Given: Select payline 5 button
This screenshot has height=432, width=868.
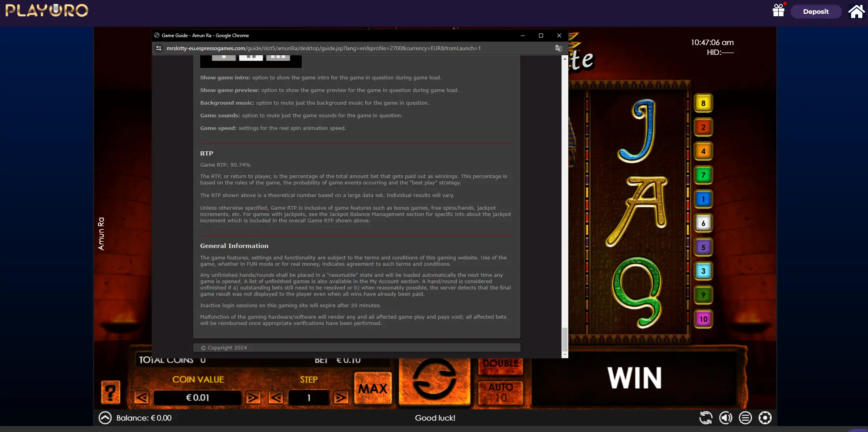Looking at the screenshot, I should pos(703,248).
